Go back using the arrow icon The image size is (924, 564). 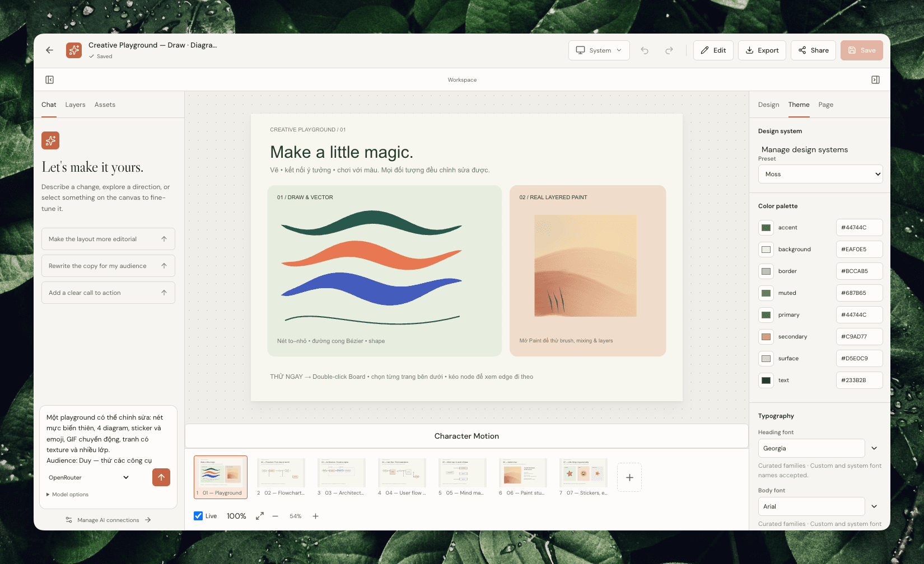[49, 50]
